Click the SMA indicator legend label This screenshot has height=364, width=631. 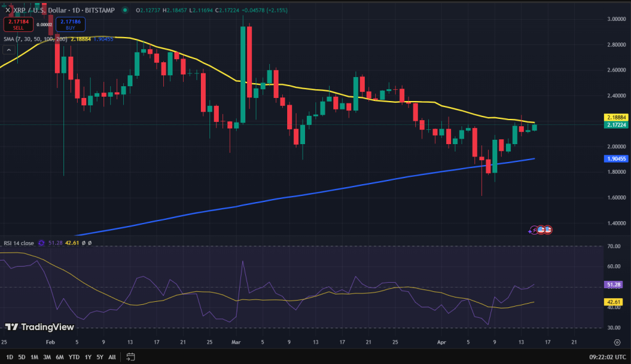pyautogui.click(x=35, y=39)
